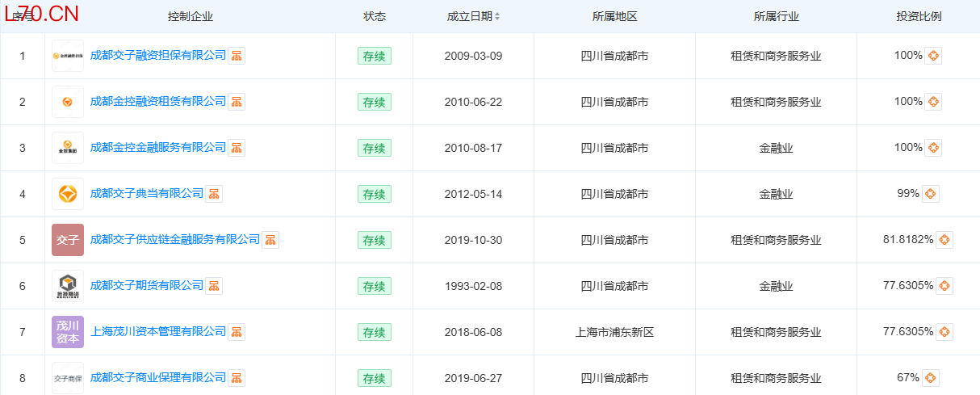Viewport: 980px width, 395px height.
Task: Click the 所属地区 column header
Action: click(x=614, y=16)
